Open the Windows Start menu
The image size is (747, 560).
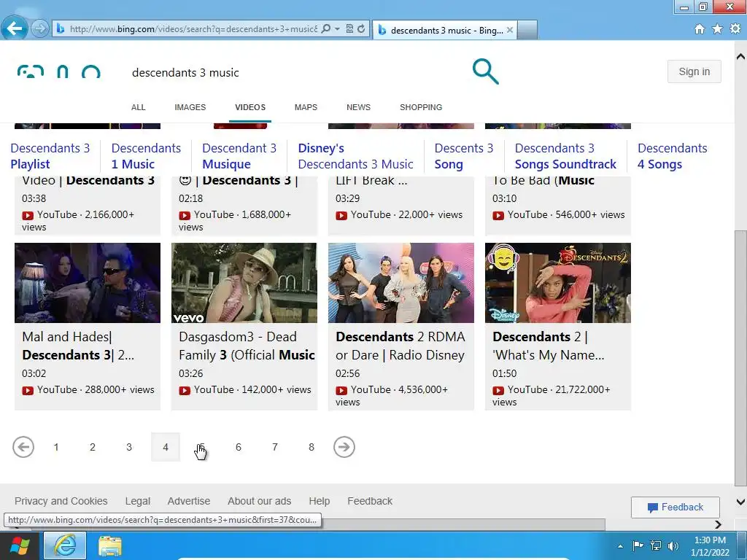click(19, 545)
